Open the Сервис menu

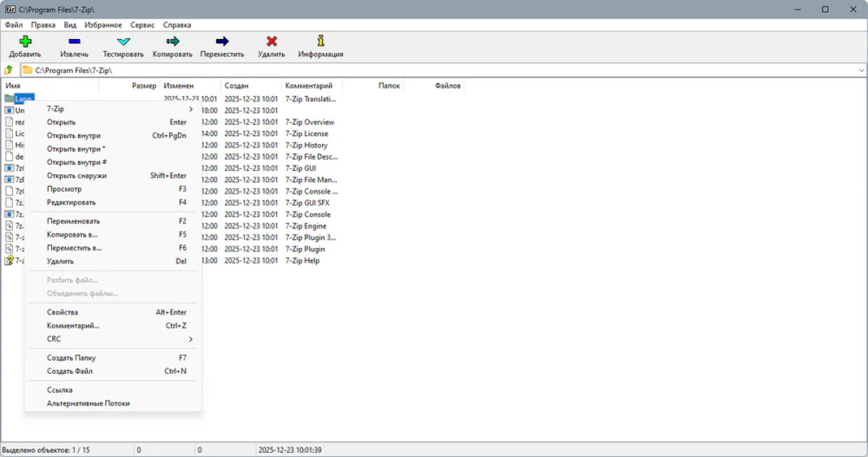142,25
